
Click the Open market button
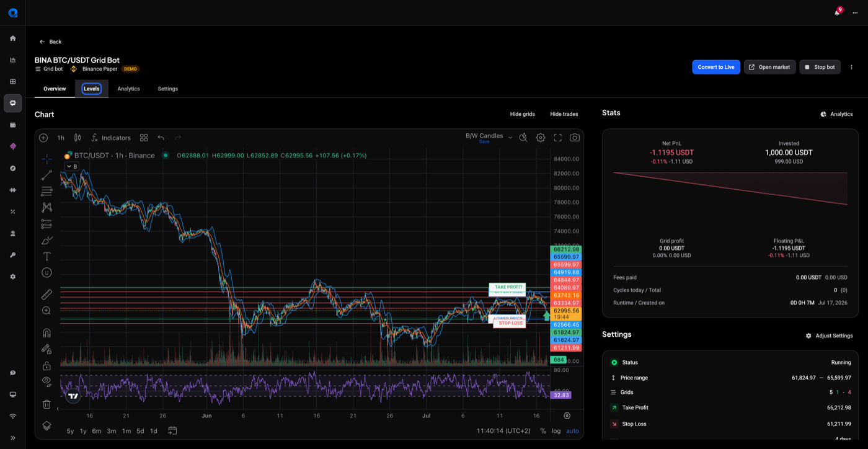pyautogui.click(x=769, y=67)
